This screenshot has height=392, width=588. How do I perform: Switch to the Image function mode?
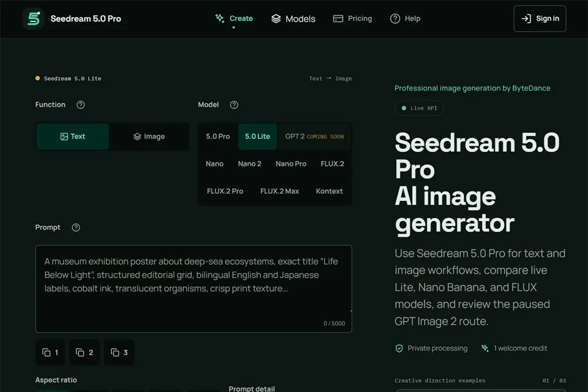149,137
